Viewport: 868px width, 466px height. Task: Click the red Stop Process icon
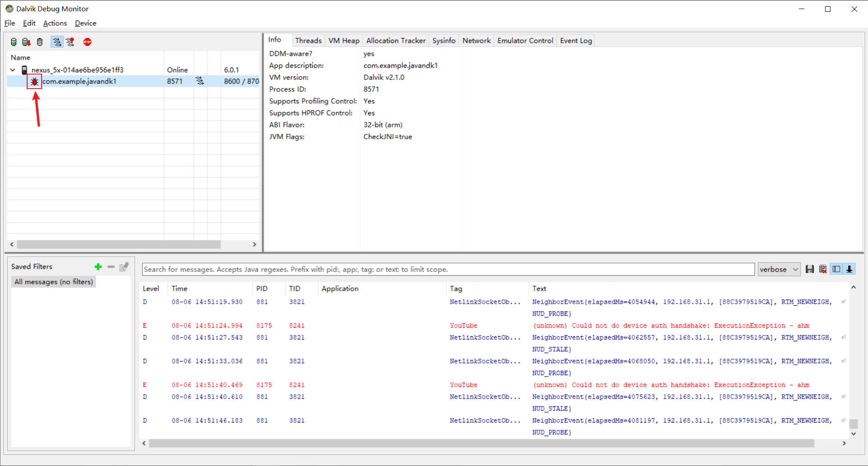87,42
